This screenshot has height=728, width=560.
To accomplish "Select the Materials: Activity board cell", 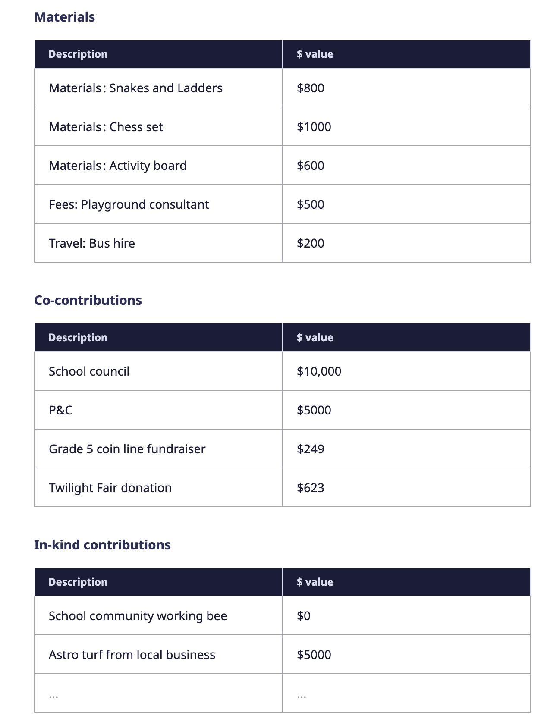I will (118, 166).
